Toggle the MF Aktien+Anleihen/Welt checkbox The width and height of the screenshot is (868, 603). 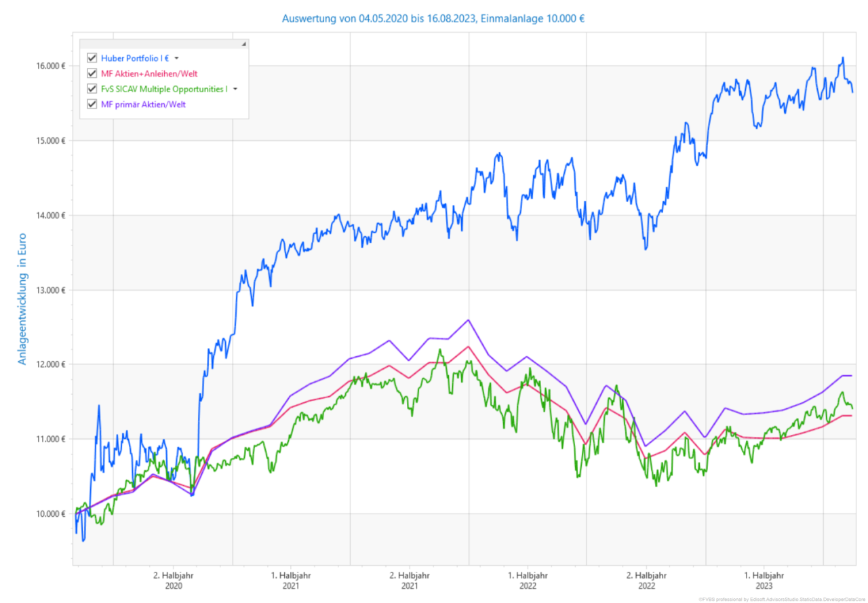(92, 73)
